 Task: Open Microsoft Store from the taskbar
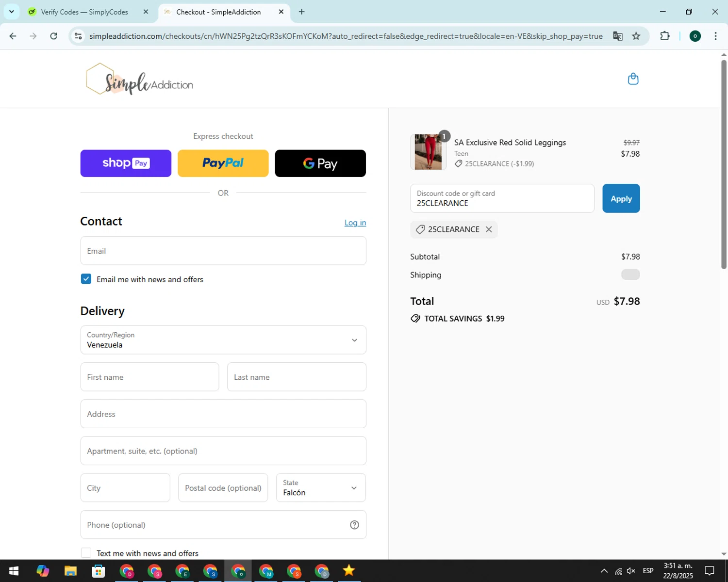point(99,571)
